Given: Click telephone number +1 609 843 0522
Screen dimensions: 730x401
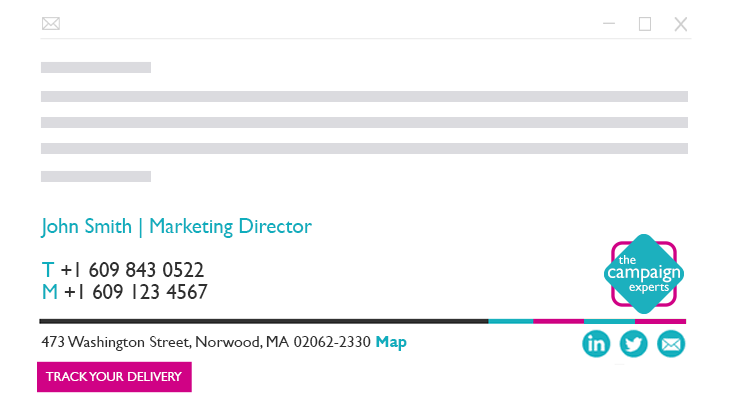Looking at the screenshot, I should click(x=132, y=270).
